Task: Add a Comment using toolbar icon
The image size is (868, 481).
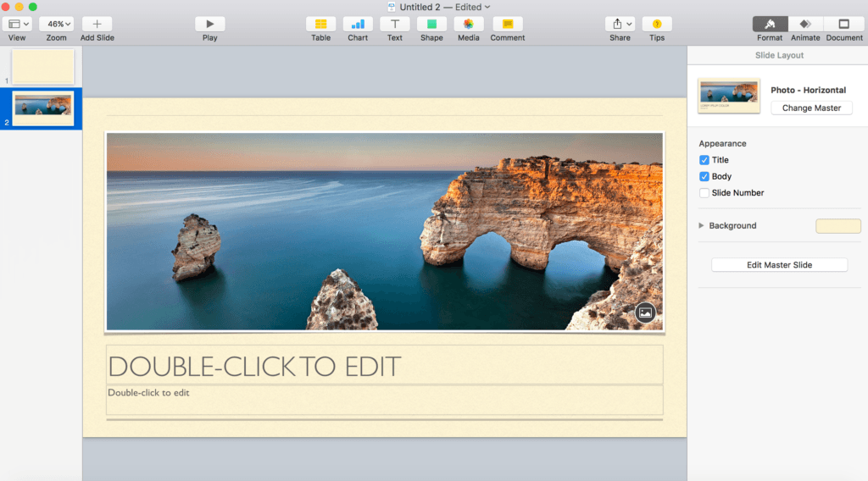Action: coord(507,25)
